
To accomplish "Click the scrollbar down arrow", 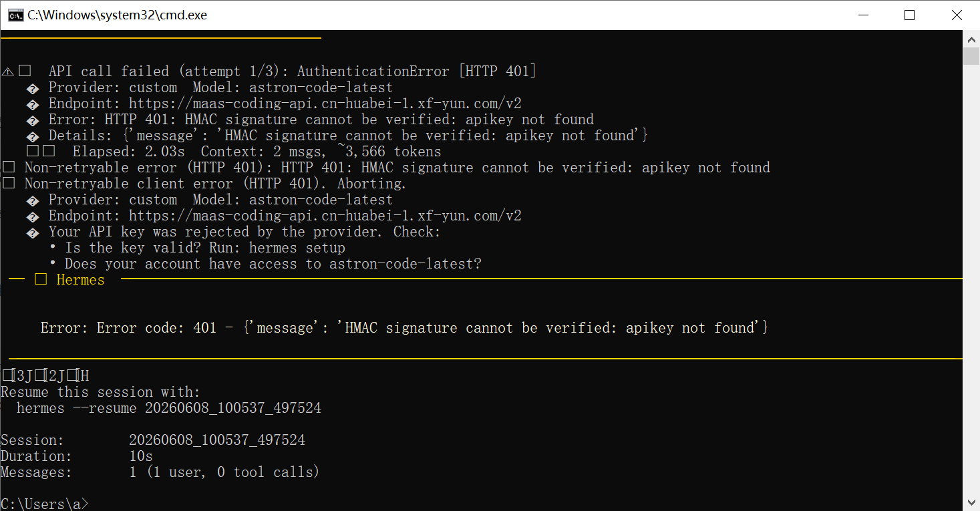I will 971,502.
